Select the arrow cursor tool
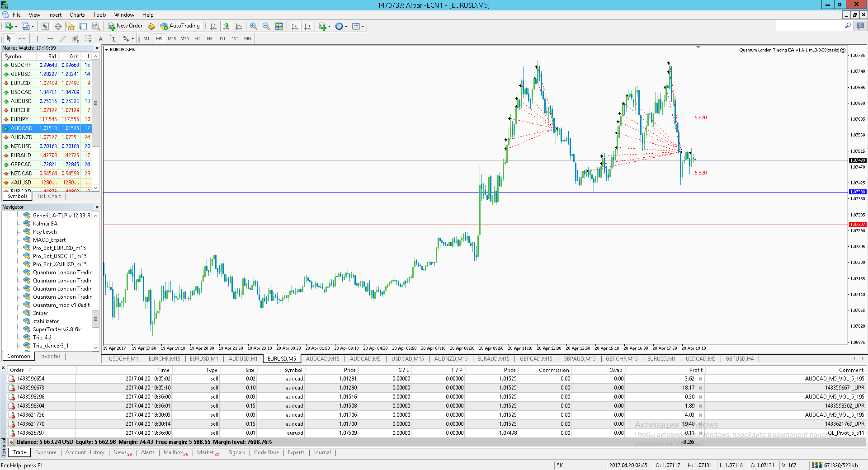868x470 pixels. 9,38
